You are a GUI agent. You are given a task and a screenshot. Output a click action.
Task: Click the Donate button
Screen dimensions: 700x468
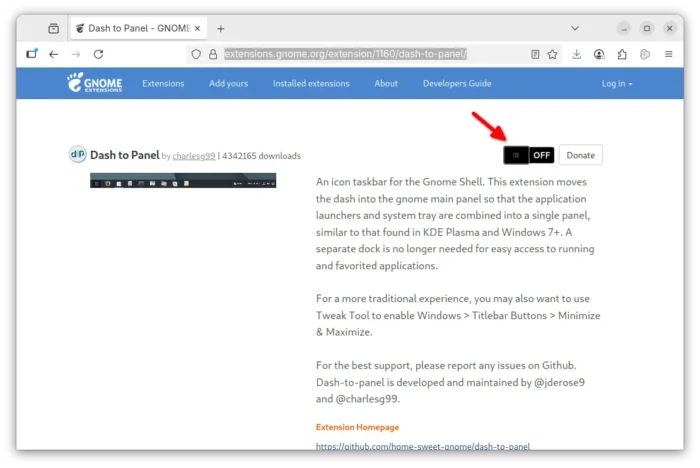[580, 155]
